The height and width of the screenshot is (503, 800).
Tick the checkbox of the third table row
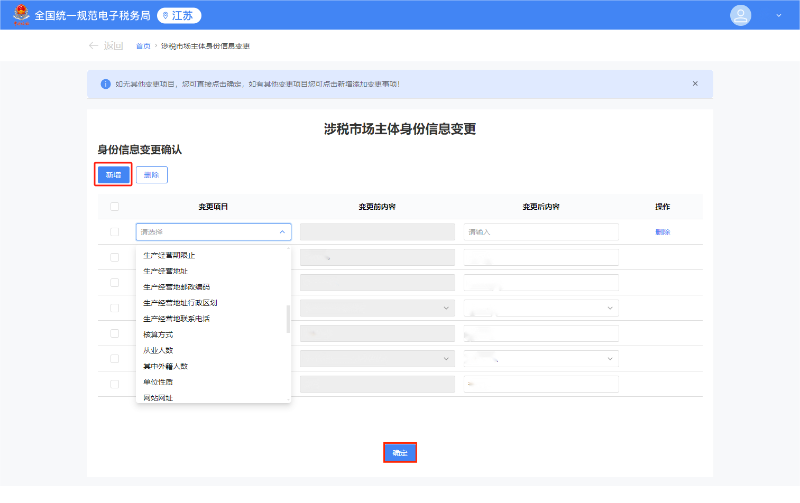coord(114,283)
